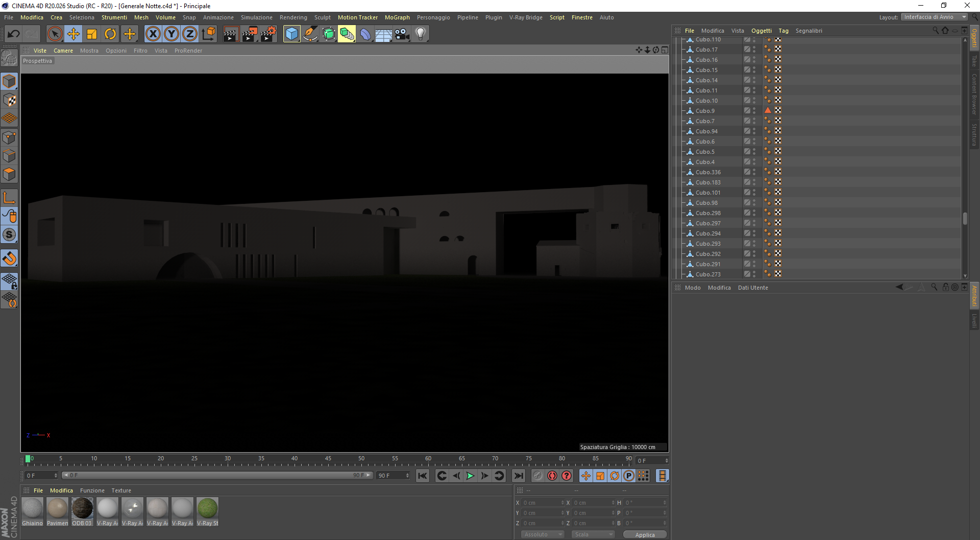Switch to Edges mode
Viewport: 980px width, 540px height.
tap(9, 156)
